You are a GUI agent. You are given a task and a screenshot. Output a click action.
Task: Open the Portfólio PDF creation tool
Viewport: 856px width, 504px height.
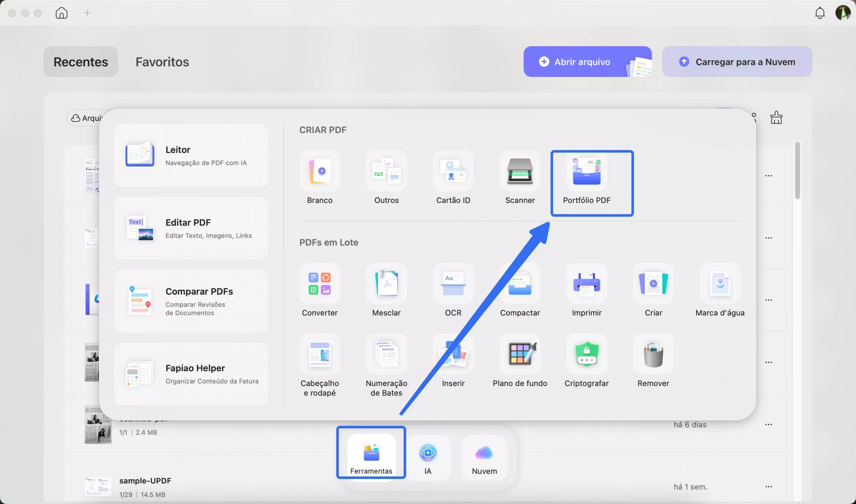tap(586, 176)
